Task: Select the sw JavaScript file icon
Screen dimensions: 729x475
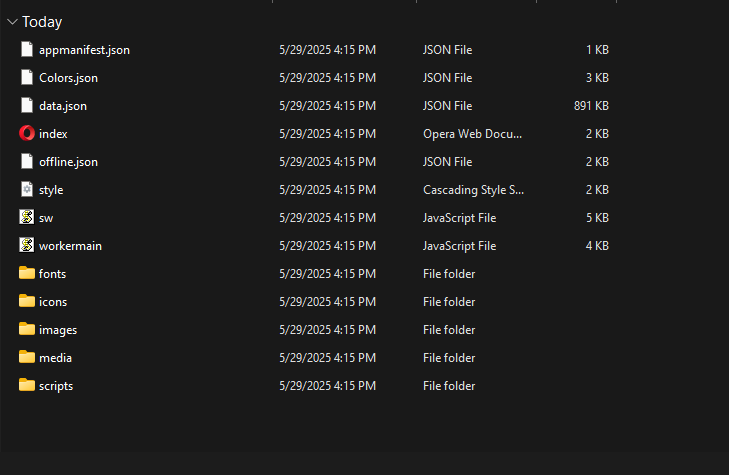Action: (x=27, y=217)
